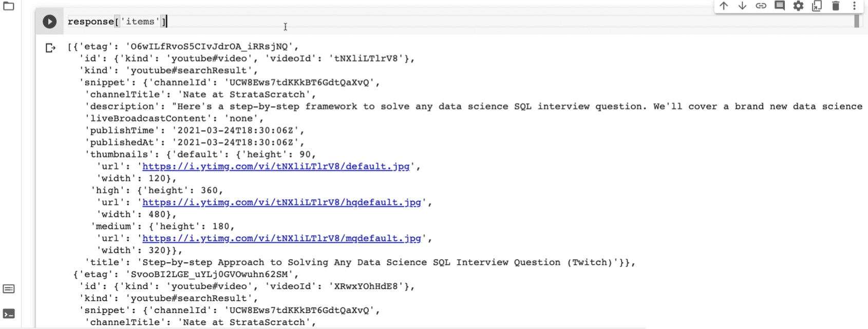Copy link to this cell

point(761,6)
